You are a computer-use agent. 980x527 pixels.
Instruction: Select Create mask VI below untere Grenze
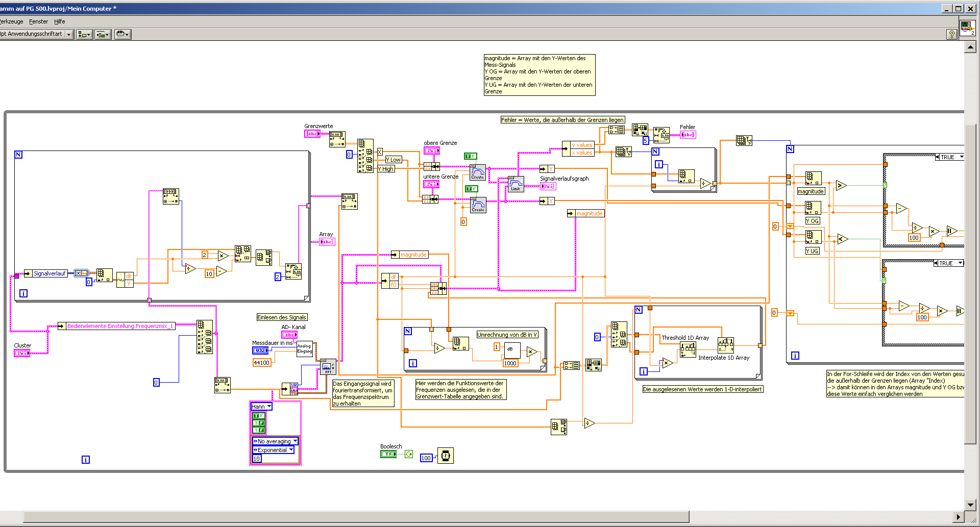(x=478, y=205)
